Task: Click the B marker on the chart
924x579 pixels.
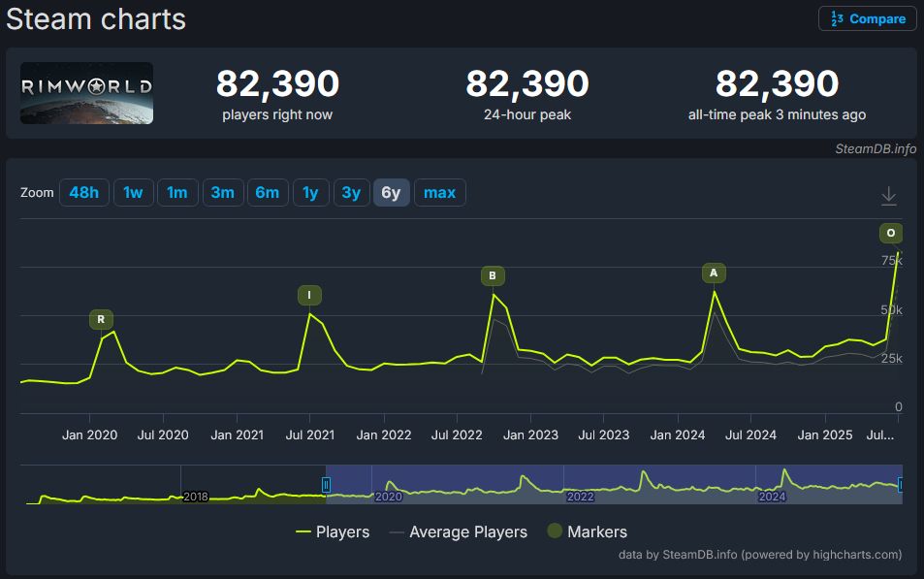Action: [493, 275]
